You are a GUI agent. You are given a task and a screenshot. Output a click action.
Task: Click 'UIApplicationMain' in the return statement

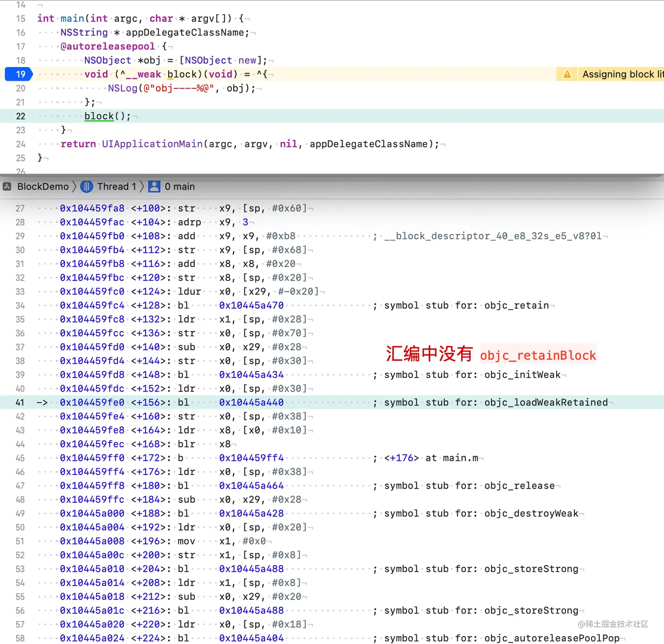[x=152, y=144]
